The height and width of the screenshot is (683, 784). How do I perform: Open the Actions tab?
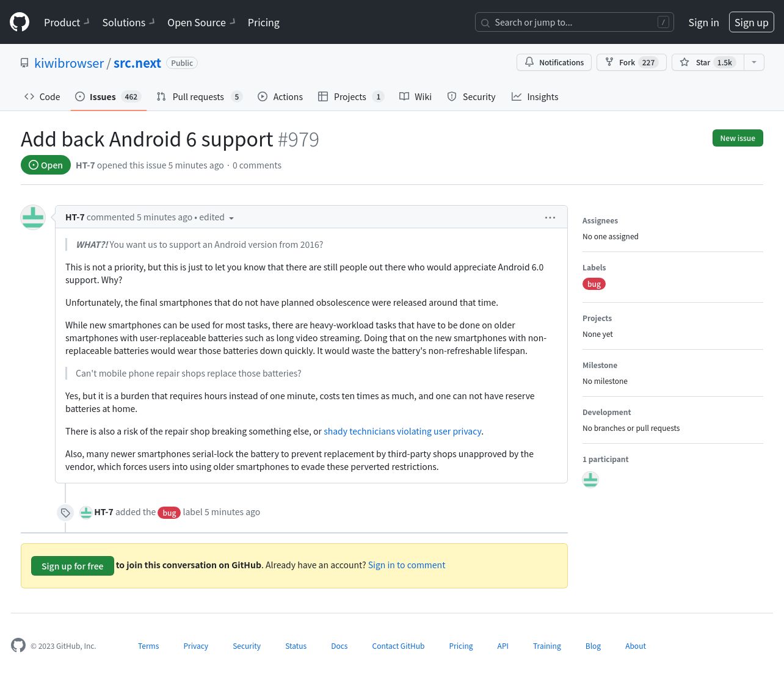(280, 96)
